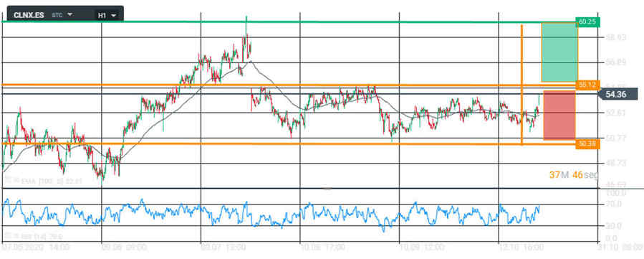
Task: Expand the STC chart type dropdown arrow
Action: click(69, 14)
